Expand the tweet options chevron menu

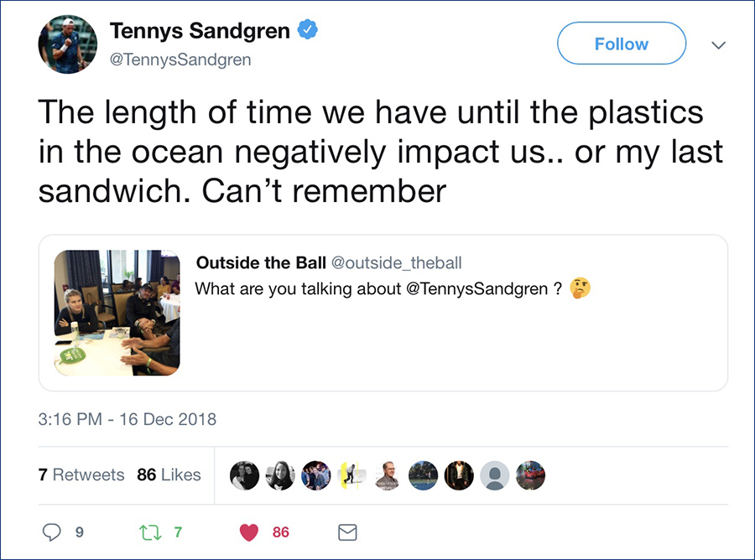[718, 45]
